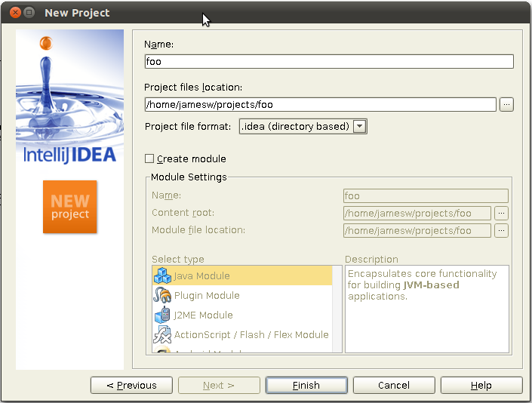Click the orange NEW project image
This screenshot has height=403, width=532.
tap(69, 207)
